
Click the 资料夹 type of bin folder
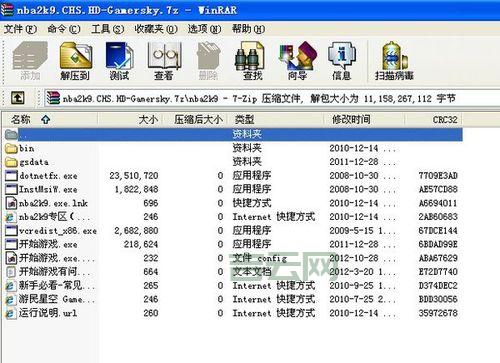coord(247,148)
